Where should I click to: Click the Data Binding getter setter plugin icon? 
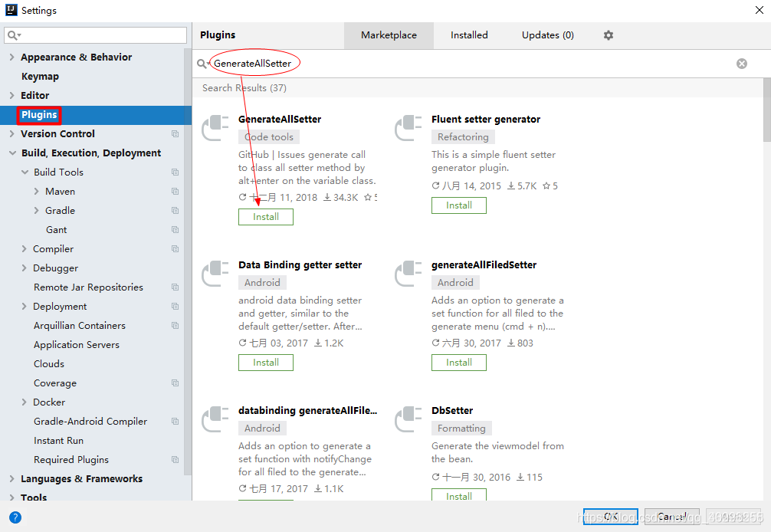pos(215,274)
